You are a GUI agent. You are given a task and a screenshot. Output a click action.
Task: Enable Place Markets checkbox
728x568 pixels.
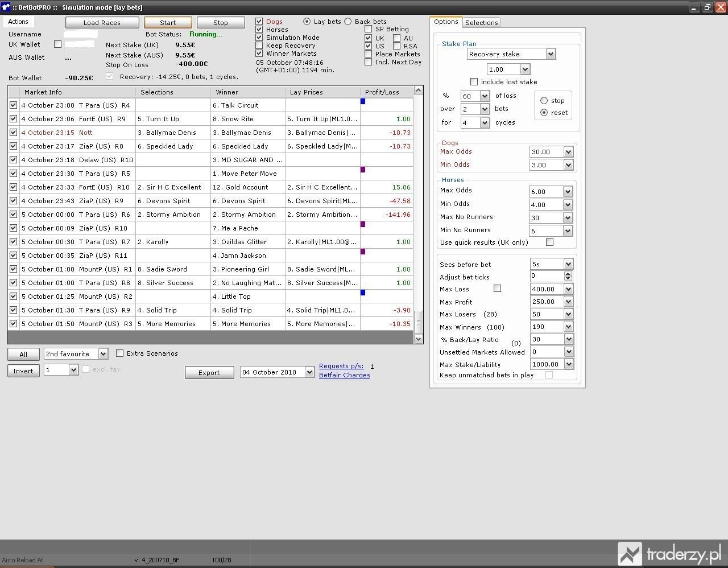click(369, 54)
